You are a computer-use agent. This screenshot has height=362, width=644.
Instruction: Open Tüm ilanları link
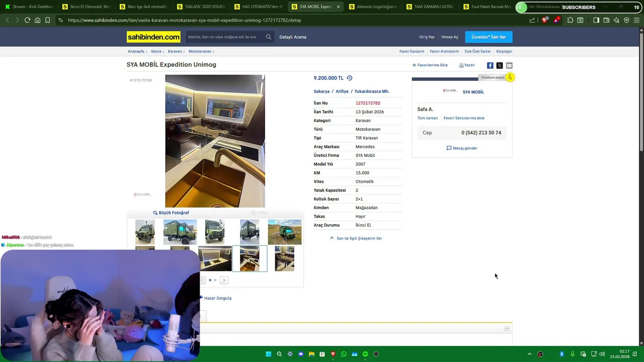point(428,118)
